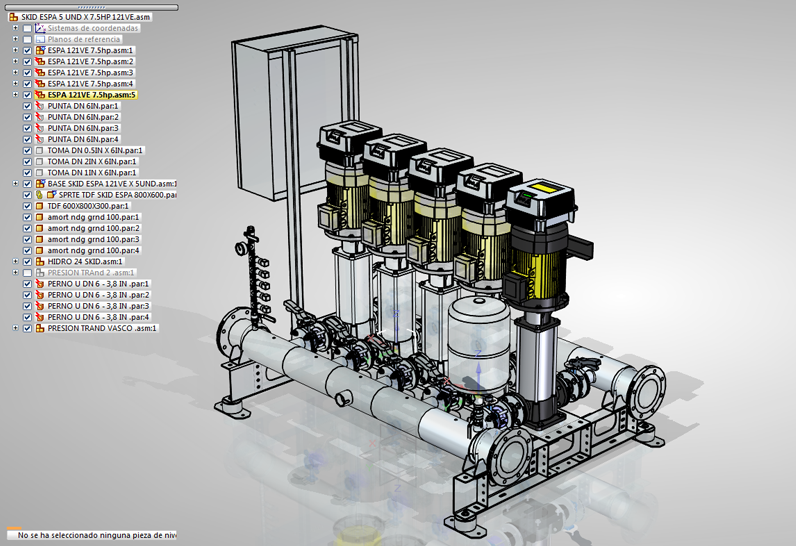Hide TDF 600X800X300.par:1 using its checkbox
The height and width of the screenshot is (546, 796).
pyautogui.click(x=27, y=206)
